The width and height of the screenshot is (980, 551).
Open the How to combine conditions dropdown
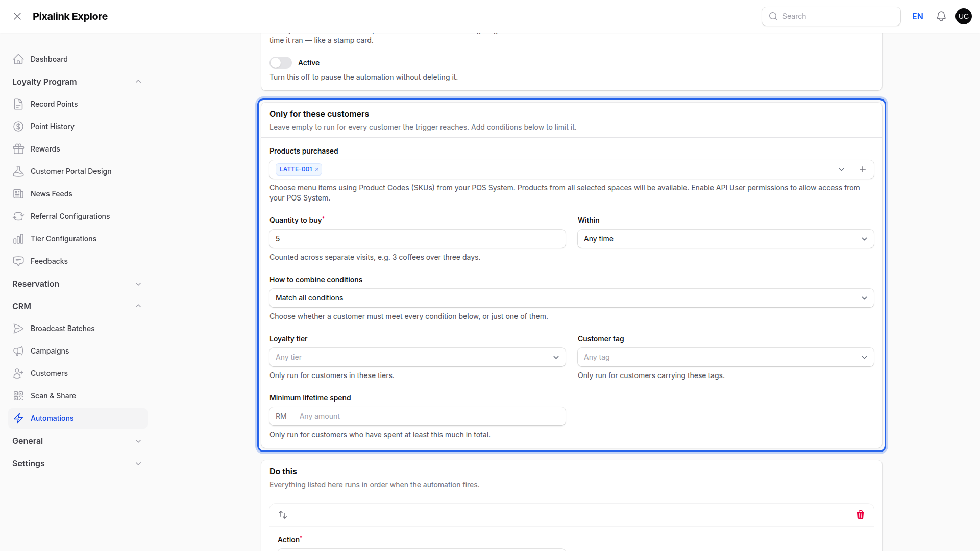572,298
